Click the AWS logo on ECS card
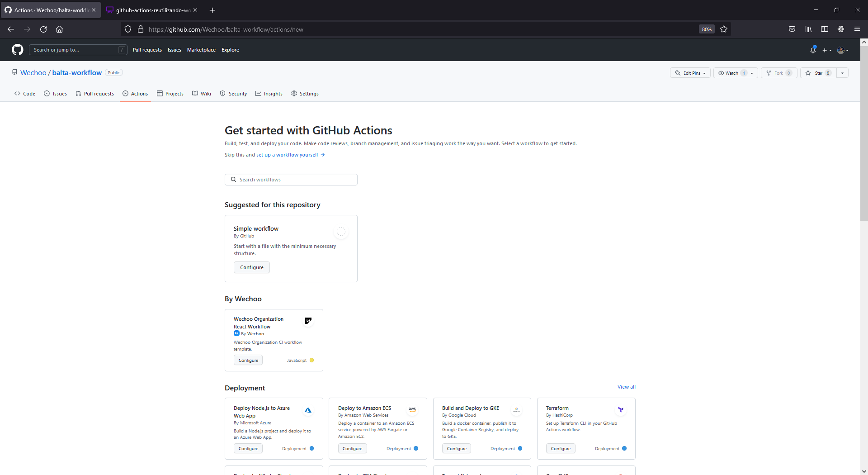This screenshot has width=868, height=475. pos(412,409)
